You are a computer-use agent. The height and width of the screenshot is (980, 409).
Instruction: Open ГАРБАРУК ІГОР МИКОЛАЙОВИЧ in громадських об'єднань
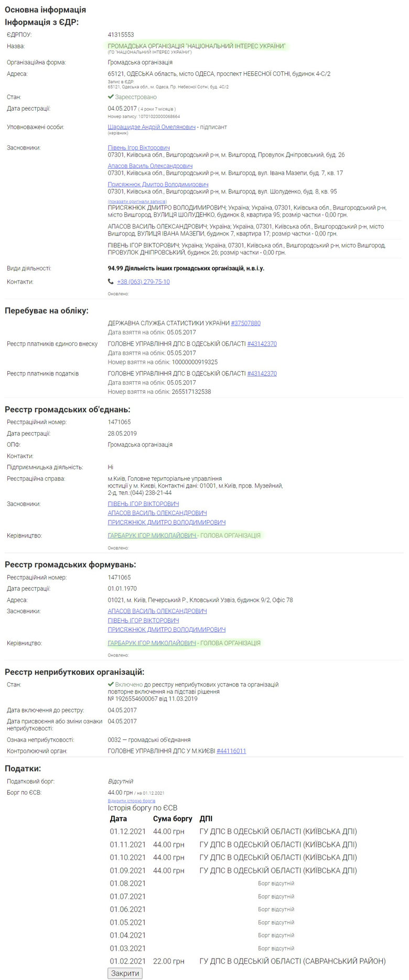click(152, 535)
